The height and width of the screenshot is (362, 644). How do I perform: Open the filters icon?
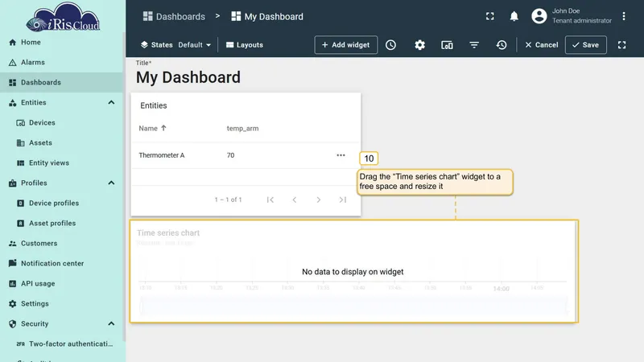[474, 45]
